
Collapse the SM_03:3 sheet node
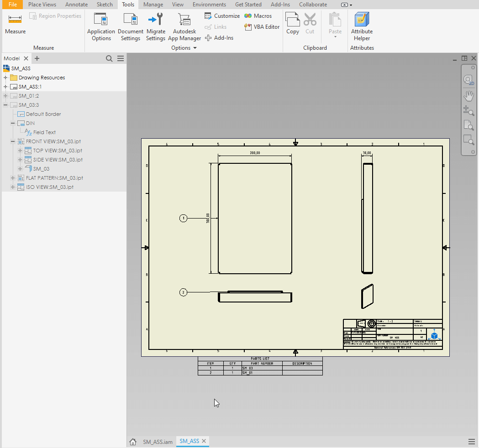click(5, 105)
